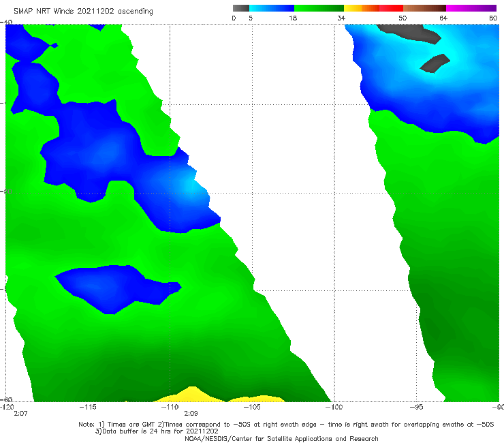
Task: Click the larger dark gray low-wind patch
Action: point(410,34)
